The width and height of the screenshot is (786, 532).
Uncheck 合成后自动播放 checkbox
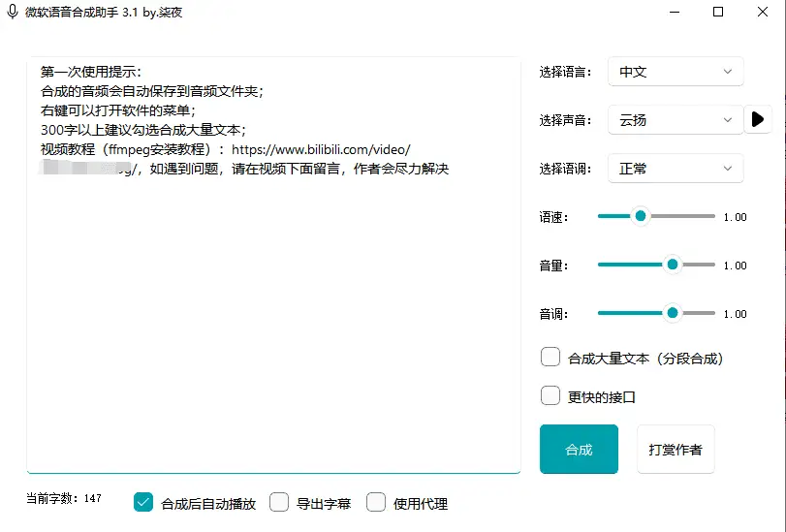(143, 502)
